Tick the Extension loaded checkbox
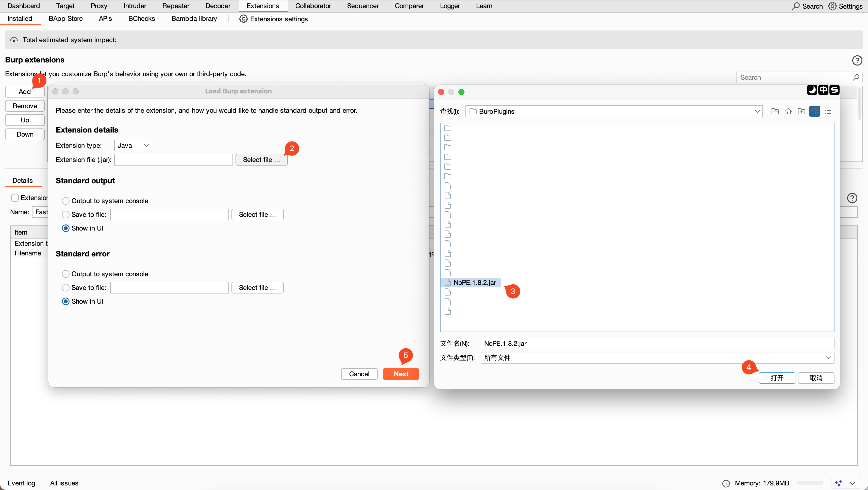868x490 pixels. click(x=15, y=198)
